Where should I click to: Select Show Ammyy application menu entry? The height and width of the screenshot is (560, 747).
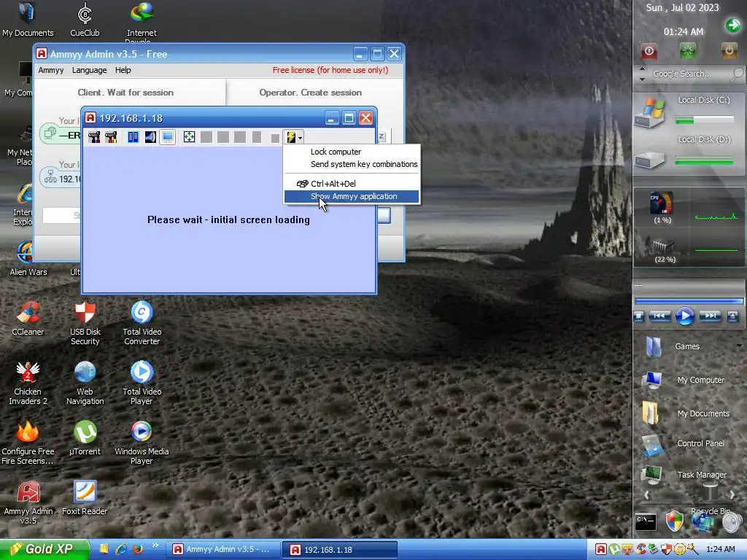tap(352, 196)
